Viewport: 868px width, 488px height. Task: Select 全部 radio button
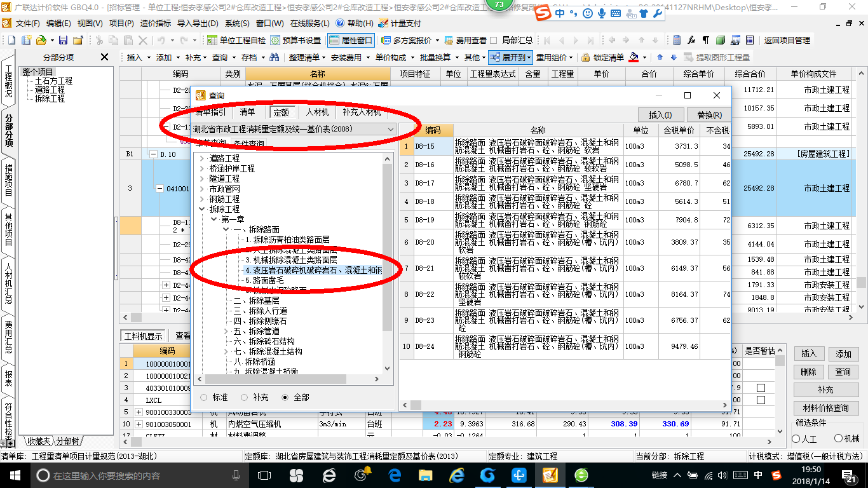[285, 397]
